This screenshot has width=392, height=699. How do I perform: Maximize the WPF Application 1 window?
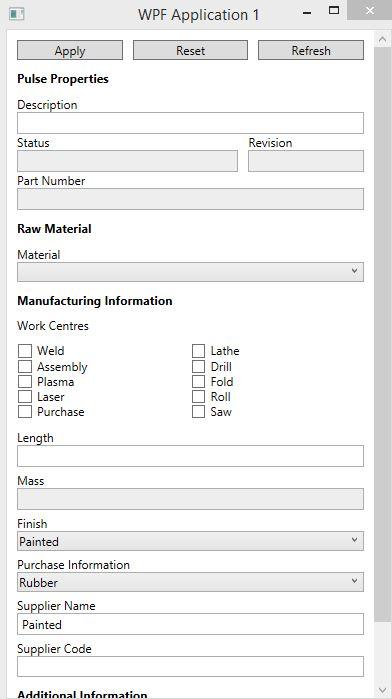[334, 11]
